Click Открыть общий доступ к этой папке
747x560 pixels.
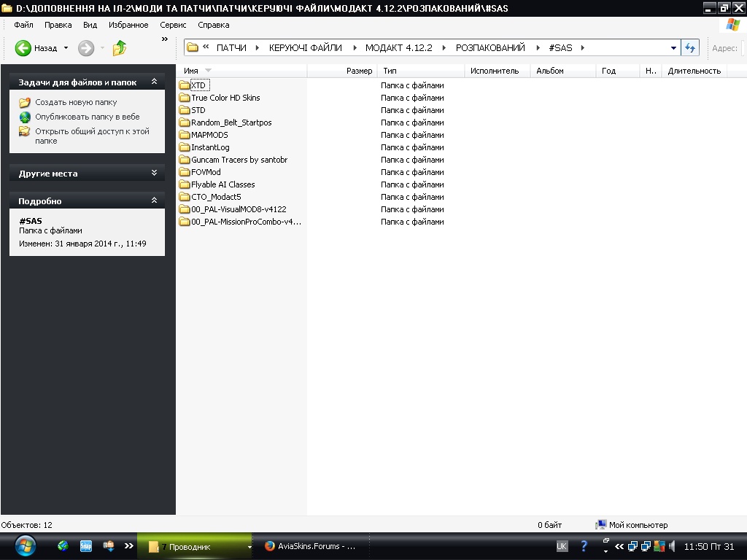tap(92, 136)
